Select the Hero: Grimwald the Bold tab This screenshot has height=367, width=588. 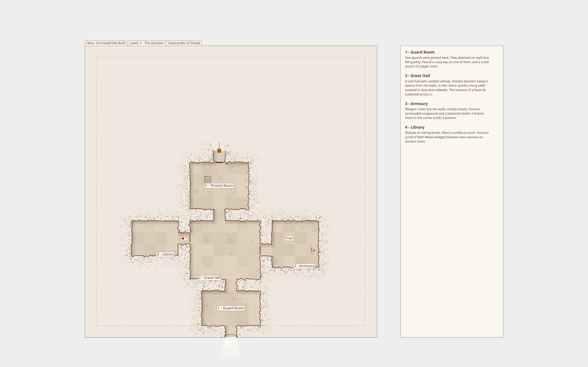(x=106, y=43)
